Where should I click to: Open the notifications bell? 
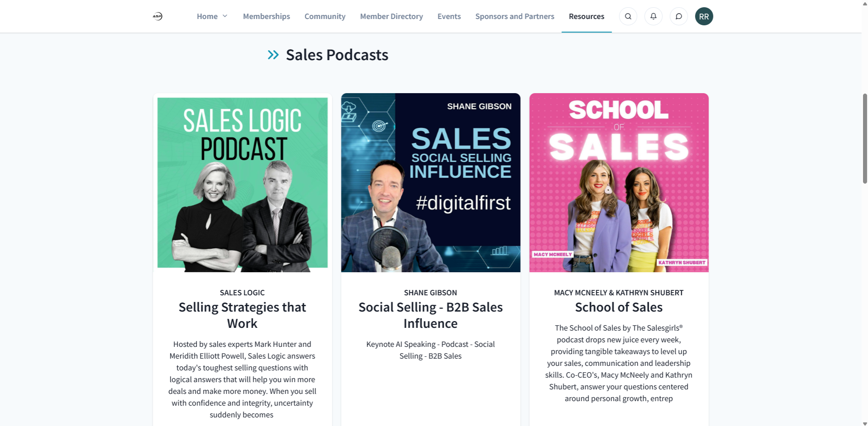(x=653, y=16)
